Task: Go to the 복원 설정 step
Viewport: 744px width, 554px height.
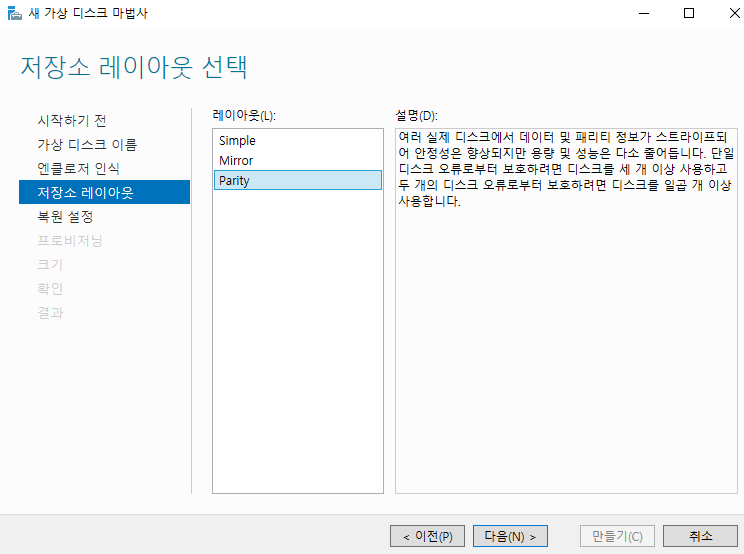Action: (x=65, y=216)
